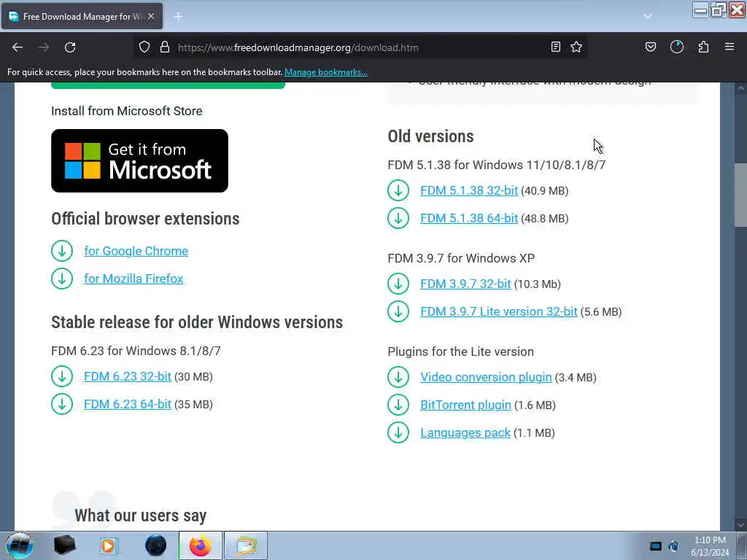
Task: Open the media player taskbar icon
Action: [x=108, y=545]
